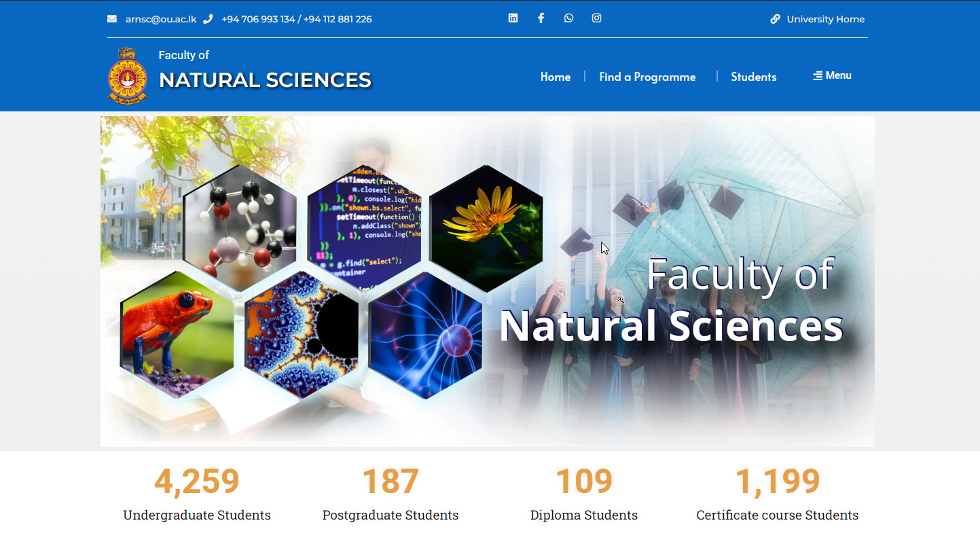Open the LinkedIn social icon
This screenshot has width=980, height=544.
pyautogui.click(x=513, y=18)
